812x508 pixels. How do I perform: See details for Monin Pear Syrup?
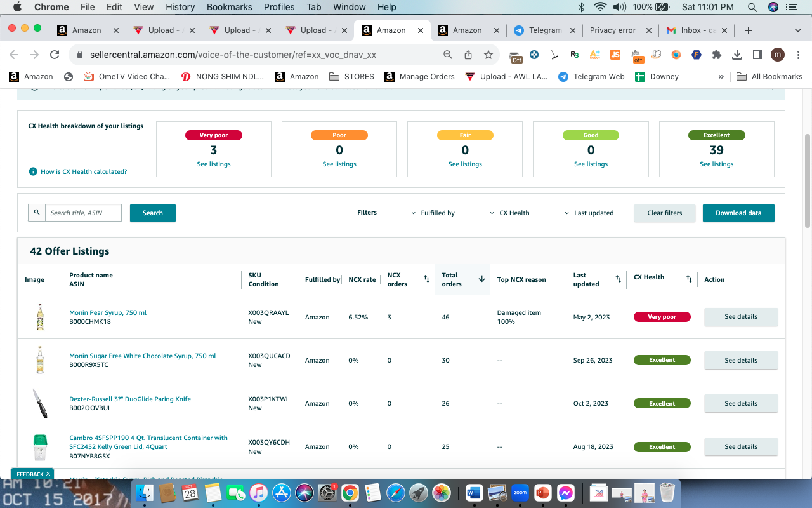[x=741, y=317]
